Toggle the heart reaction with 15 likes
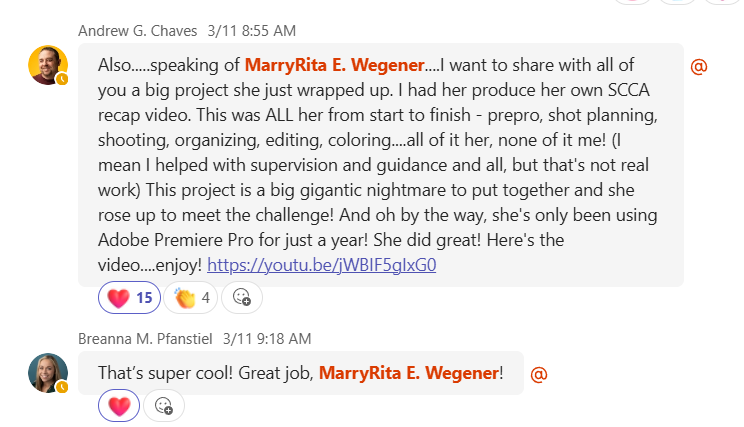This screenshot has width=744, height=427. pyautogui.click(x=129, y=297)
